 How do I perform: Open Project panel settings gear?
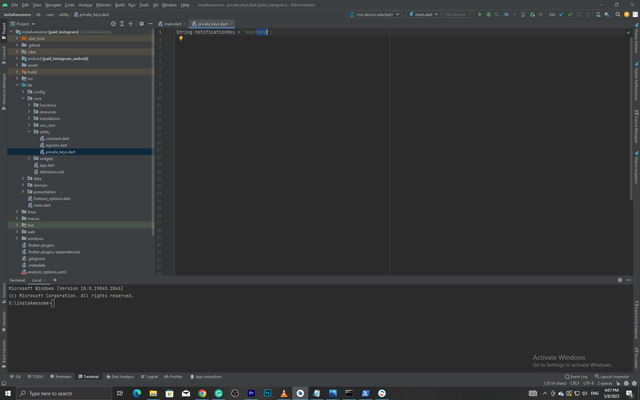click(142, 24)
